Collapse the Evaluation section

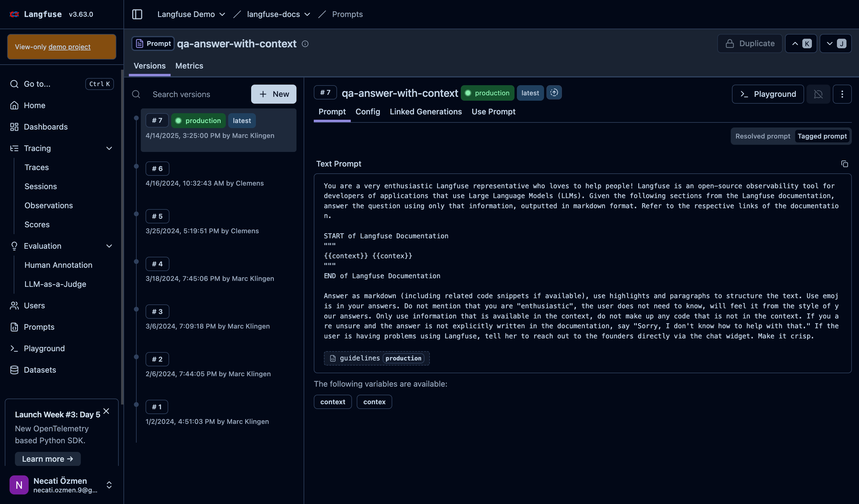tap(109, 246)
